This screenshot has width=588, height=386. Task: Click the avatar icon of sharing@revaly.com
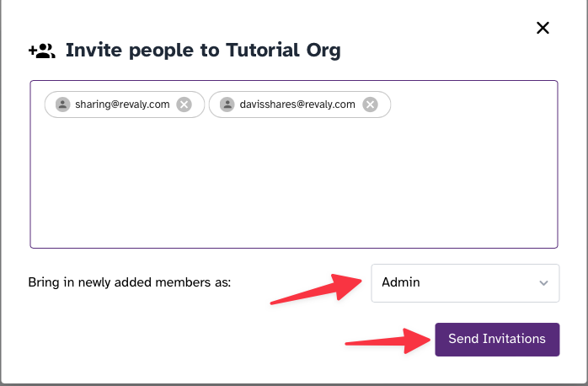(x=62, y=105)
